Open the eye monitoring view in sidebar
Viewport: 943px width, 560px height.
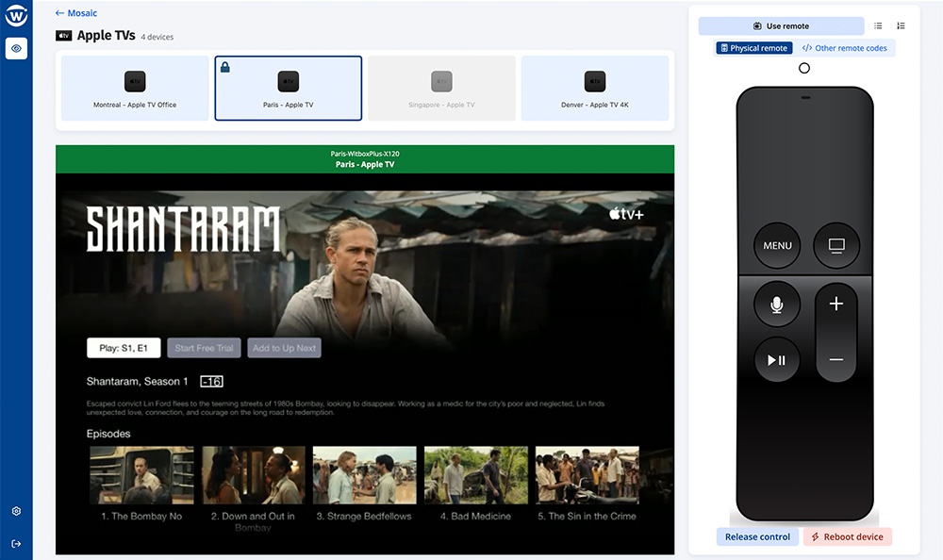[x=16, y=48]
